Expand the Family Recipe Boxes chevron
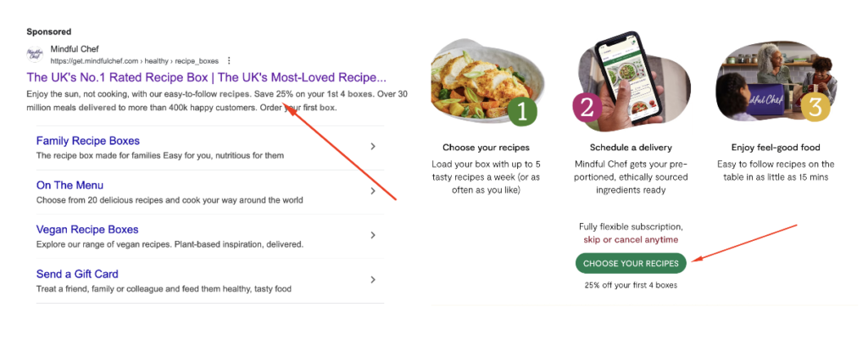Viewport: 868px width, 352px height. (373, 147)
